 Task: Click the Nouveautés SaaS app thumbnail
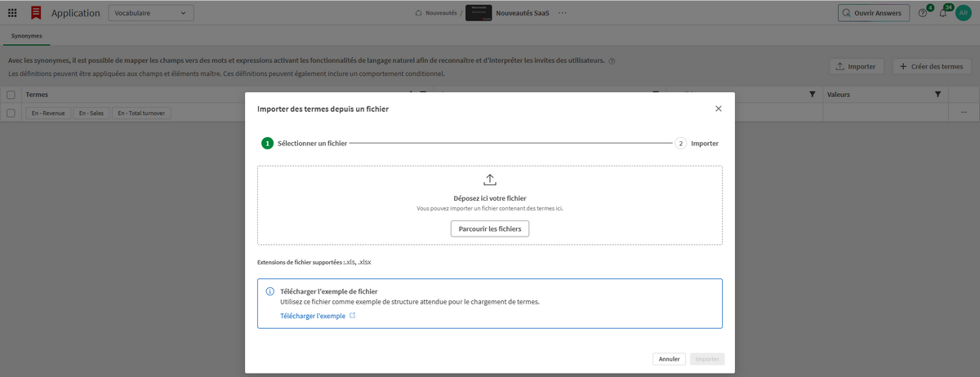[x=479, y=13]
